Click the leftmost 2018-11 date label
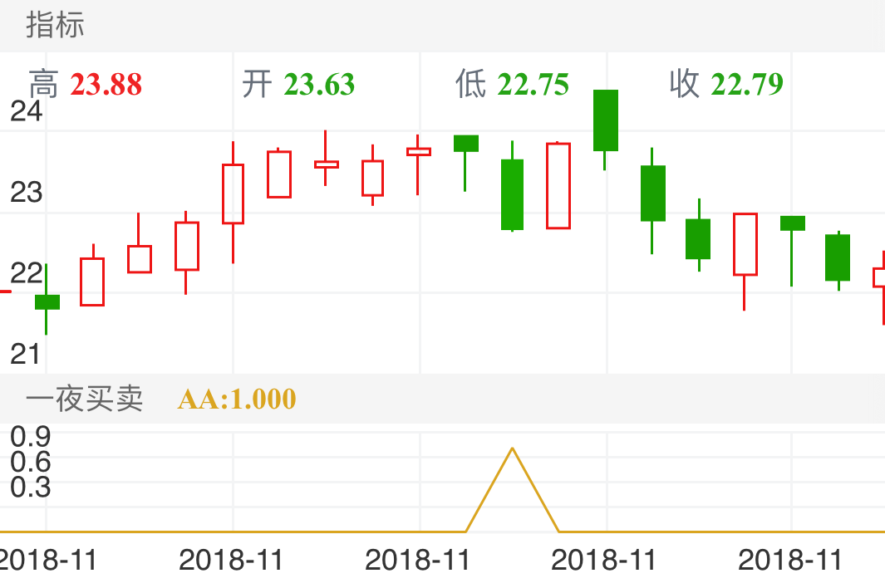 pyautogui.click(x=46, y=560)
